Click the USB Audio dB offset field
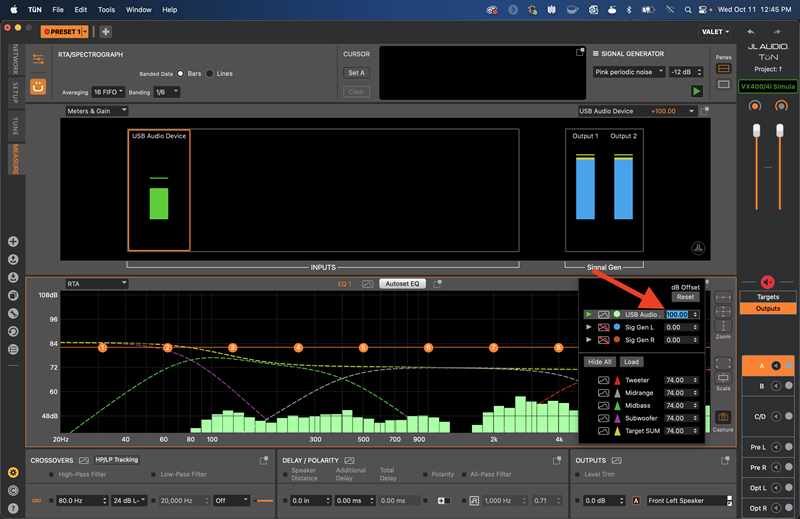800x519 pixels. (677, 314)
